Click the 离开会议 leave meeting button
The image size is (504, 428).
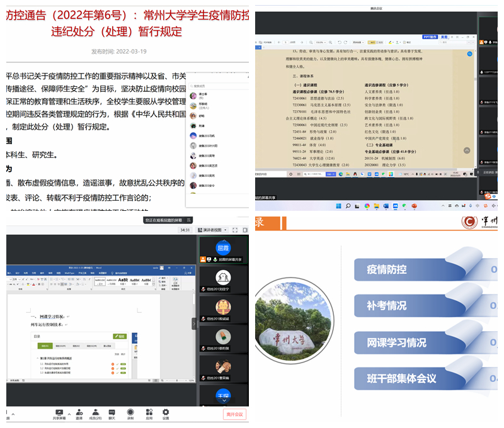click(234, 414)
